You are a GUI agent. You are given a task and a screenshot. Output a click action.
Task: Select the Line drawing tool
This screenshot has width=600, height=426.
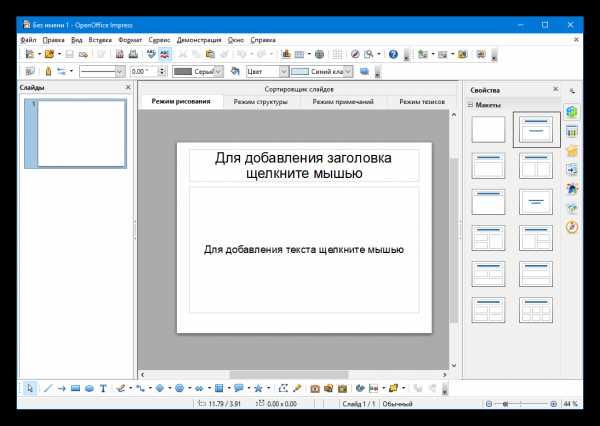48,388
